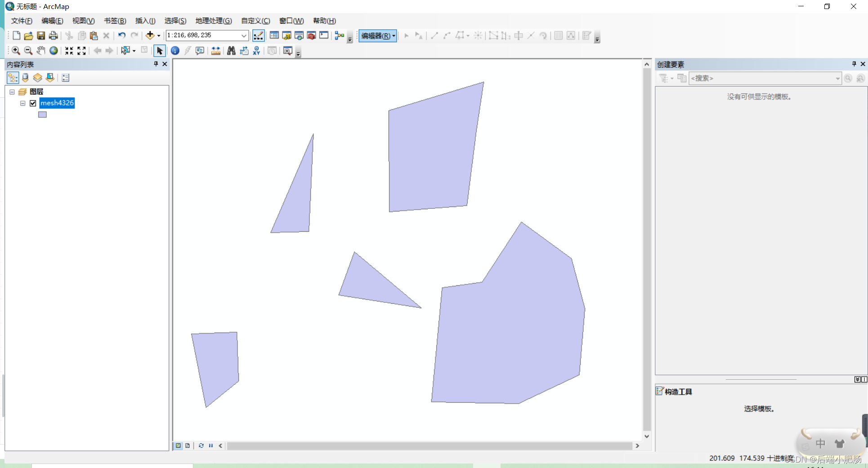Select the Measure tool
868x468 pixels.
[215, 50]
